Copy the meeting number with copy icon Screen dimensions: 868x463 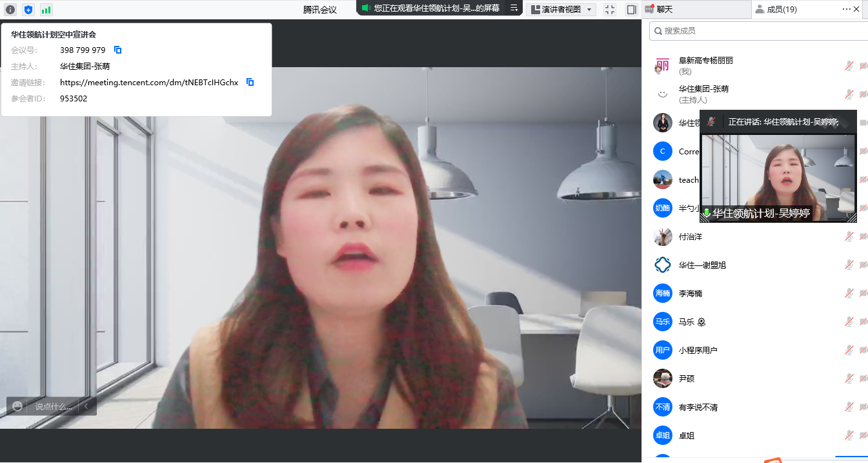[117, 50]
